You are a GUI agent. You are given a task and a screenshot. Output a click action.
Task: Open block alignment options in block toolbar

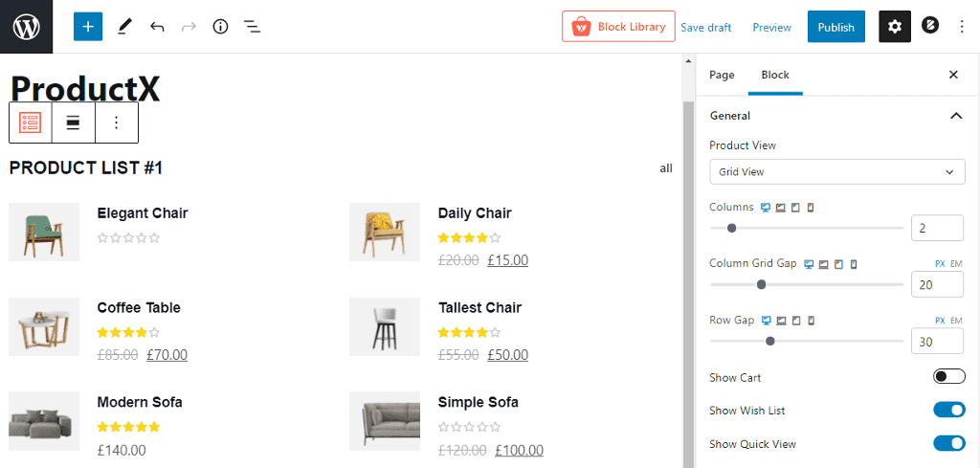pos(73,123)
